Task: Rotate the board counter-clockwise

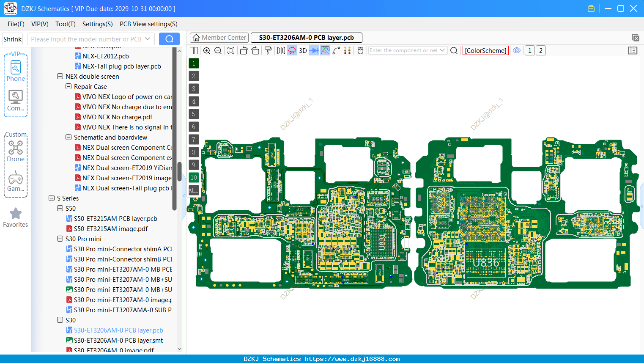Action: click(244, 50)
